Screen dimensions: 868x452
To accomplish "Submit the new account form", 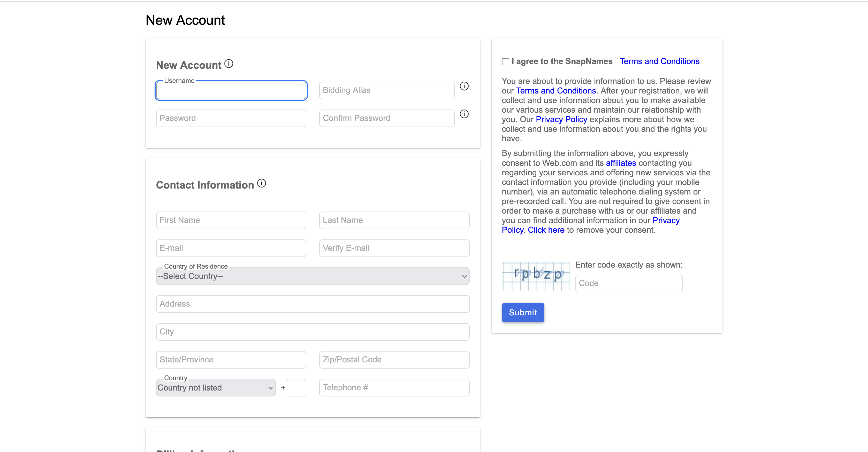I will [x=523, y=313].
